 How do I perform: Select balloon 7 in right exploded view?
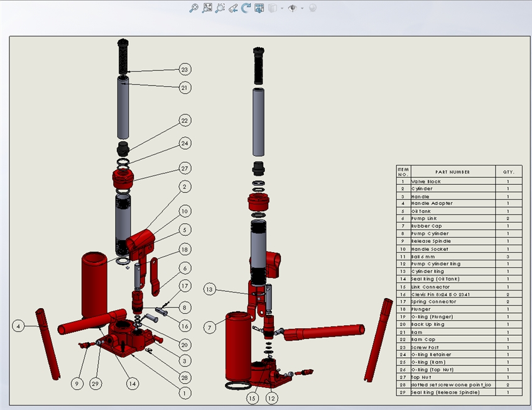point(209,328)
